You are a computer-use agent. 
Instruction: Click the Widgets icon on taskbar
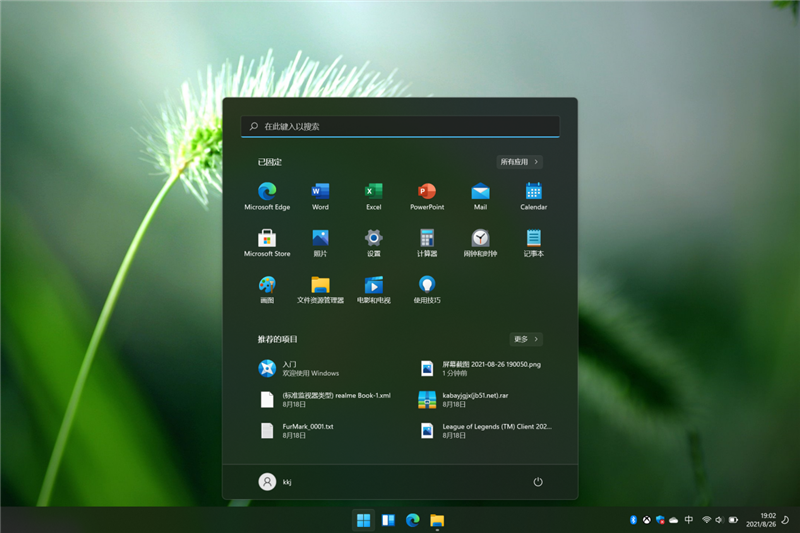click(x=388, y=520)
